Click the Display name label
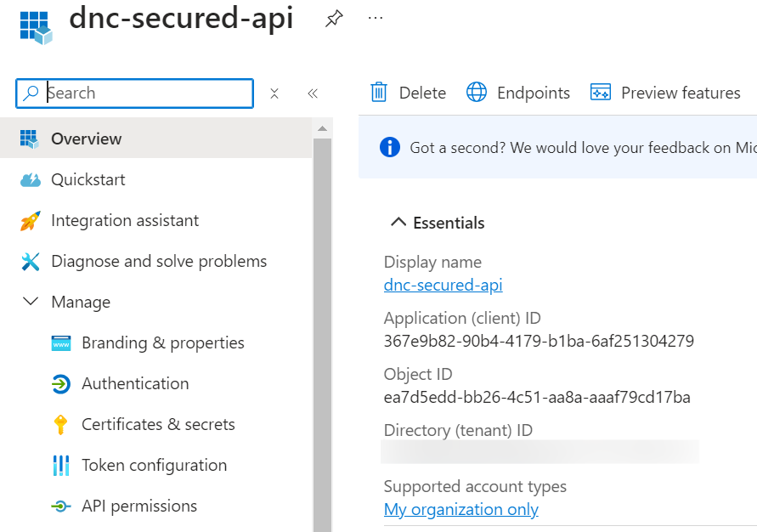The image size is (757, 532). click(432, 262)
